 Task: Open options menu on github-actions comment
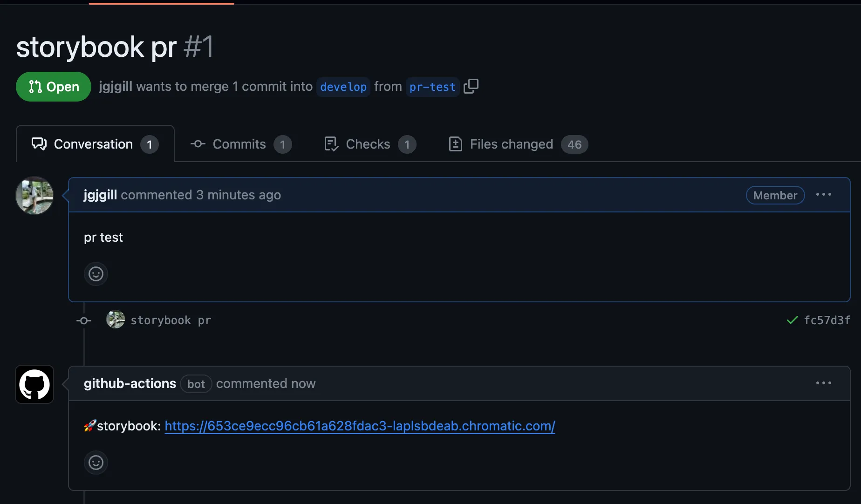click(823, 383)
